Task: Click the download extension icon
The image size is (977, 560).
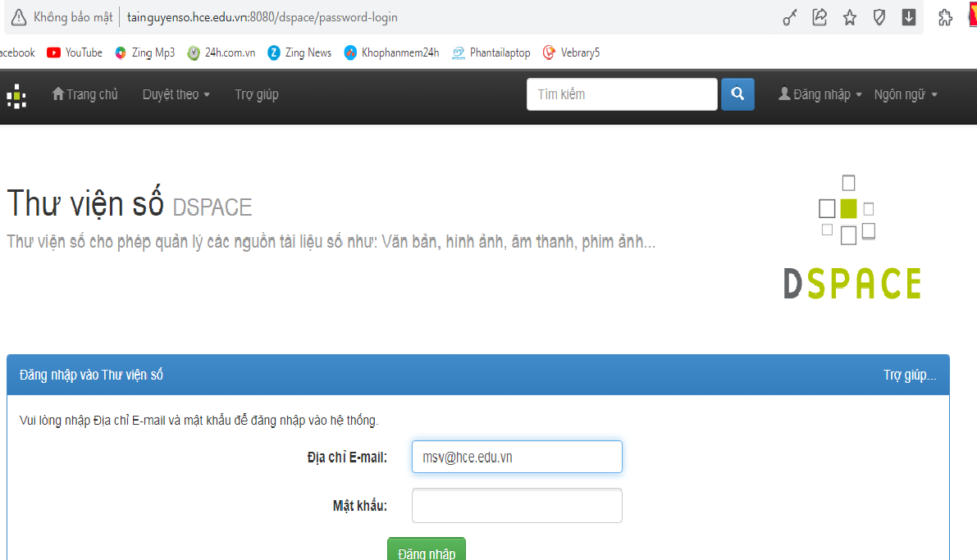Action: pos(909,17)
